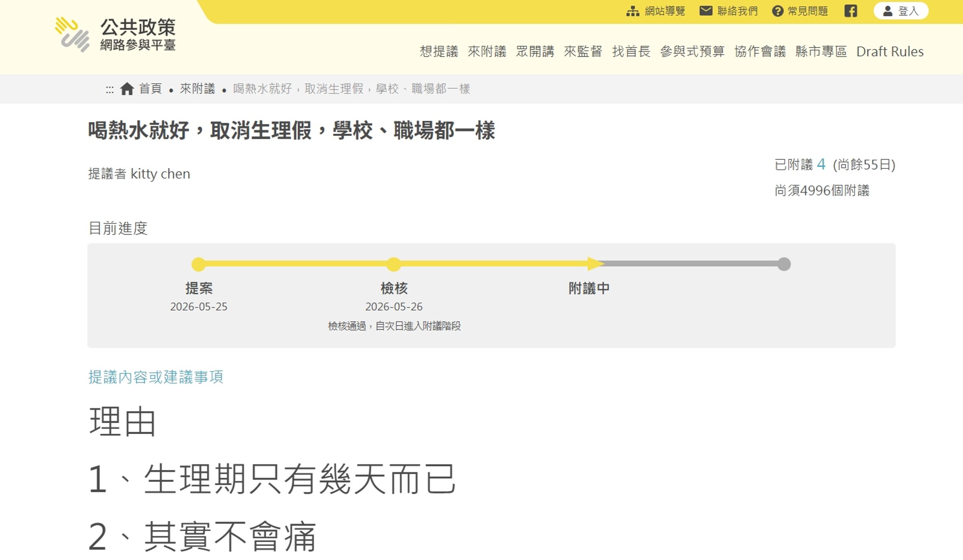
Task: Open the 來監督 menu item
Action: [x=583, y=51]
